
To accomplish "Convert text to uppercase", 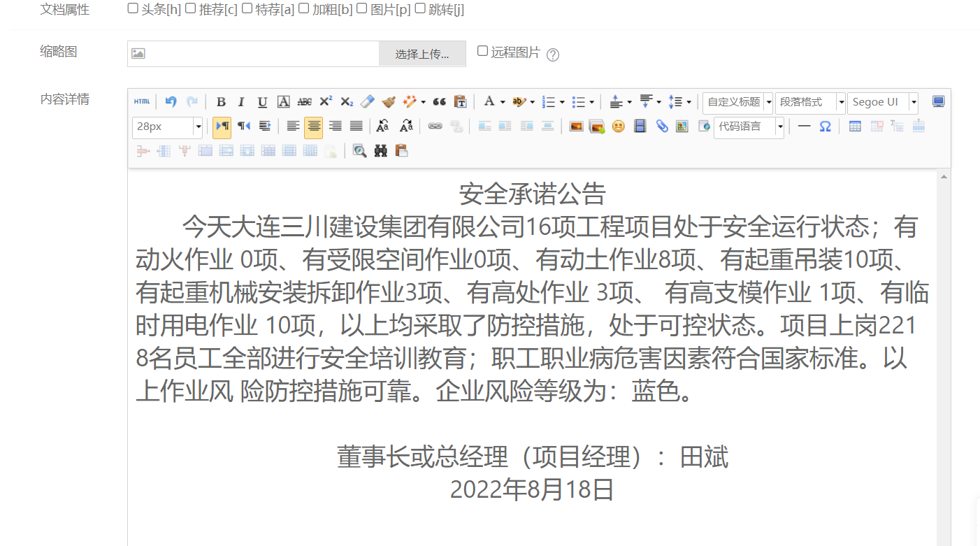I will point(382,127).
